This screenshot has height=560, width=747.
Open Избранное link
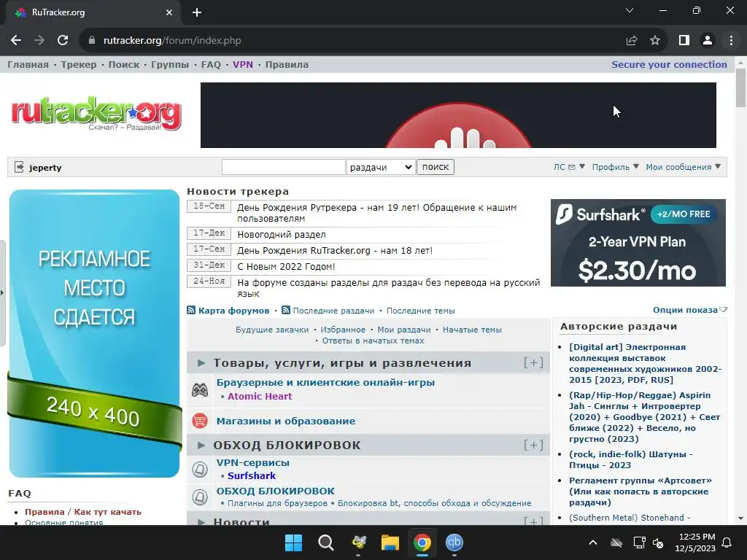click(x=343, y=330)
